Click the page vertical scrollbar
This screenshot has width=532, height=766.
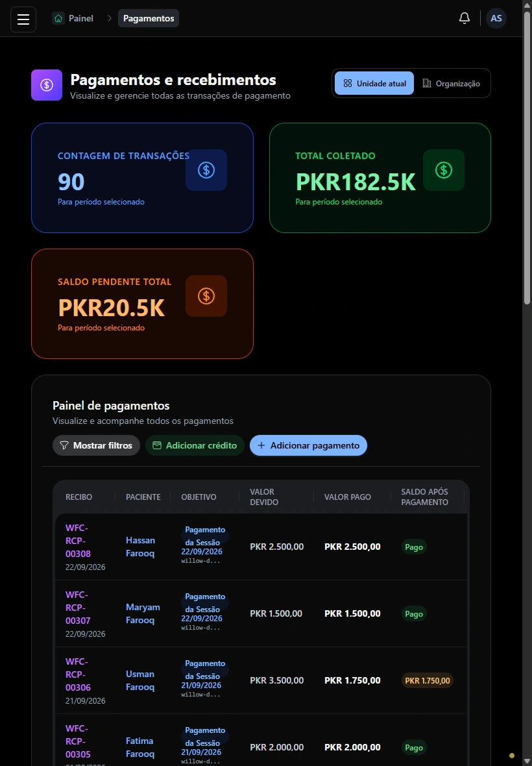point(527,156)
